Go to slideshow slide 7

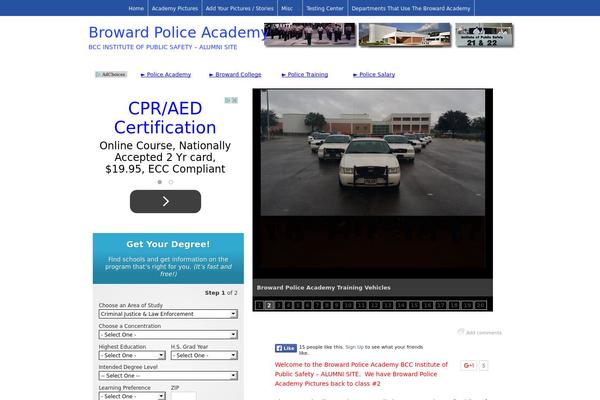pyautogui.click(x=318, y=305)
